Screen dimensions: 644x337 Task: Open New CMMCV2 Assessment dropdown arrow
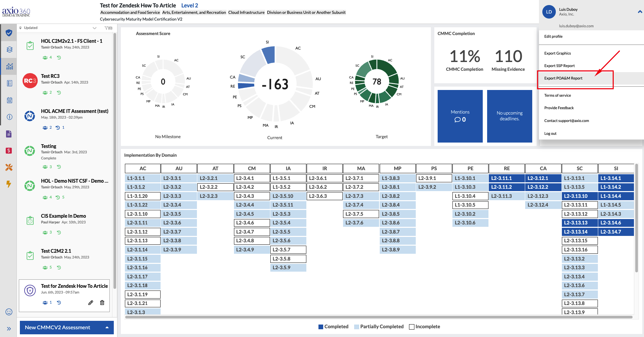(107, 328)
